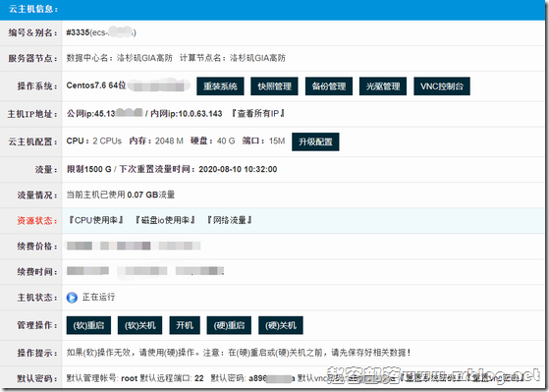Click the 计算节点名 洛杉矶GIA高防 text
Image resolution: width=549 pixels, height=392 pixels.
233,58
